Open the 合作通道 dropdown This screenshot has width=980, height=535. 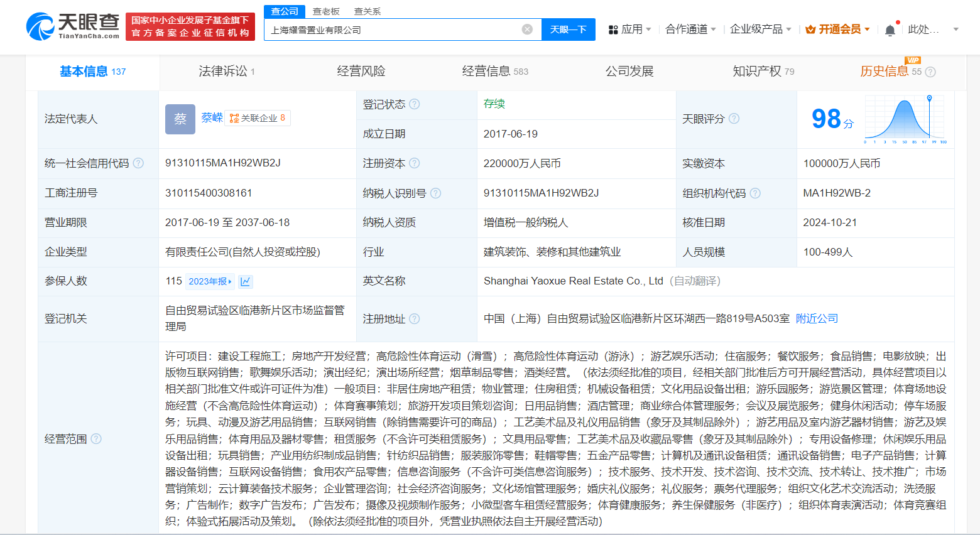click(685, 29)
